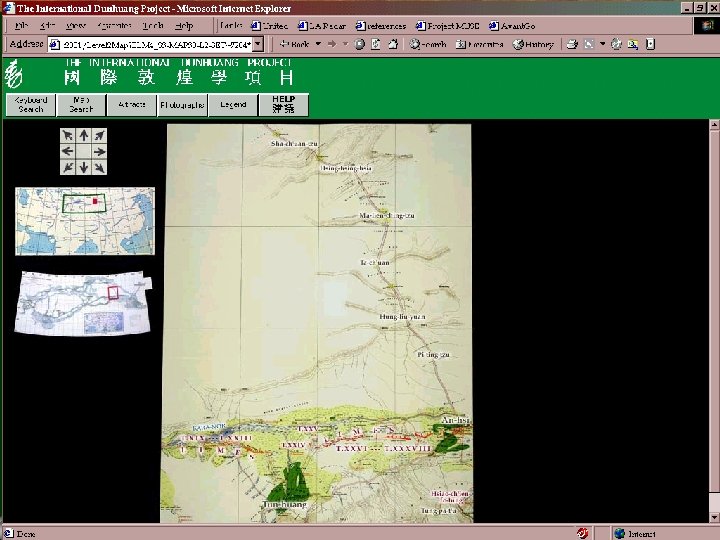Click the Pi-ting-tzu map label
The image size is (720, 540).
(x=433, y=354)
